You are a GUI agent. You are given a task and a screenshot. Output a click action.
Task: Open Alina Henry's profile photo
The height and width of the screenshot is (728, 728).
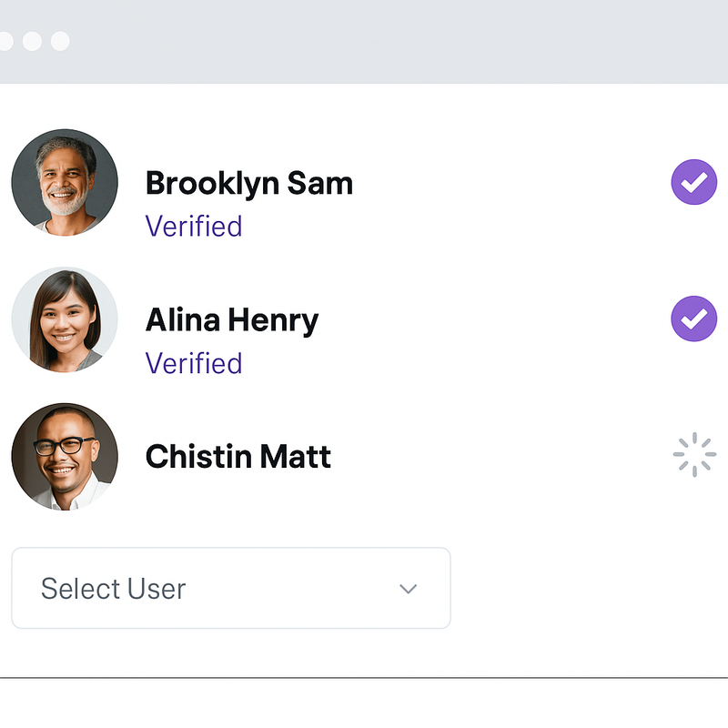click(65, 319)
